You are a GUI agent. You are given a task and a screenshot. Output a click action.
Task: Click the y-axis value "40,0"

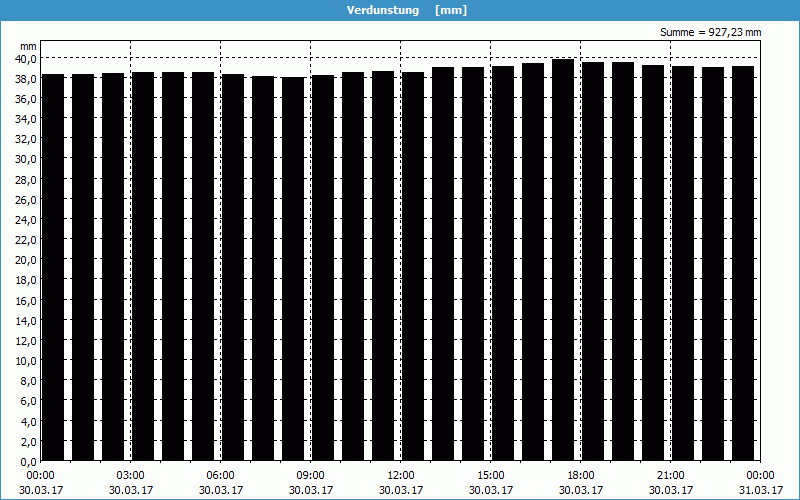click(x=26, y=59)
